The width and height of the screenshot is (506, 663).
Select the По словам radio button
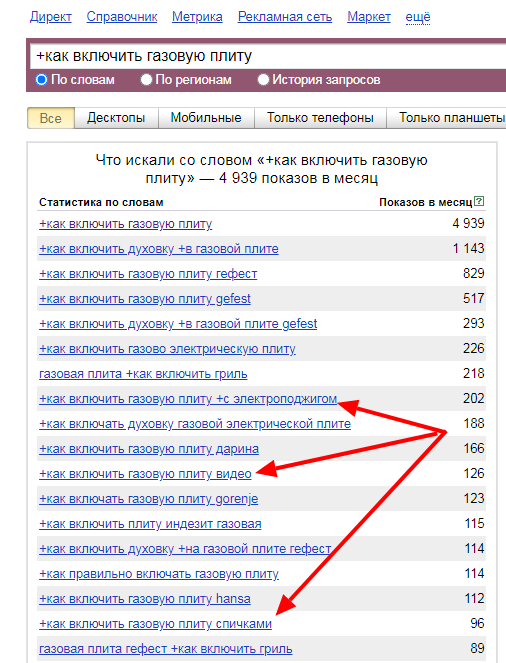click(x=41, y=79)
